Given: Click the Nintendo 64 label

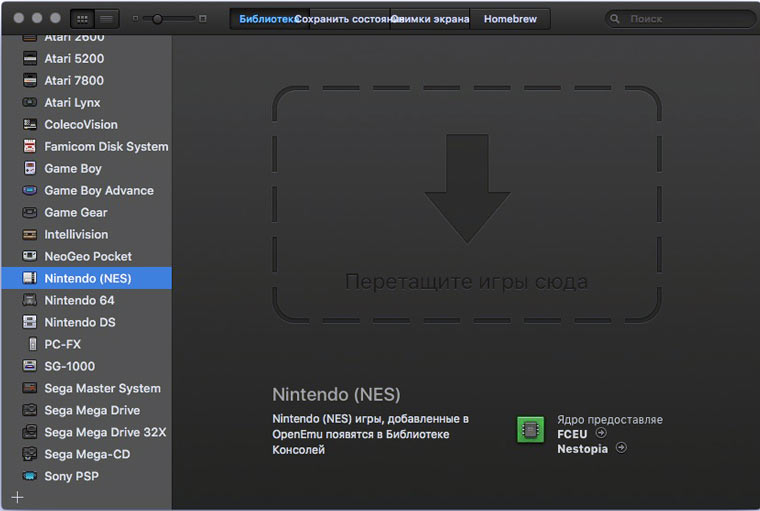Looking at the screenshot, I should pos(79,301).
